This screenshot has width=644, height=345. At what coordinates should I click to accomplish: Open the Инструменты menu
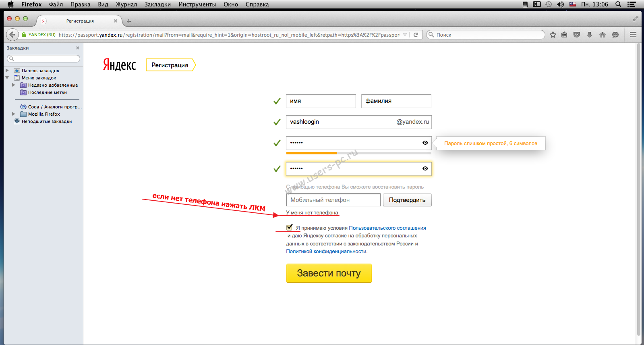pos(197,4)
